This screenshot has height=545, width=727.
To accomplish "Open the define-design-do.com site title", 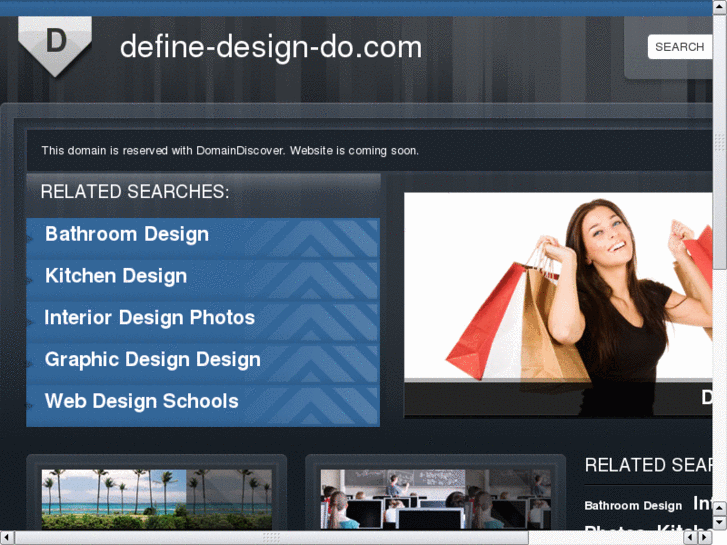I will tap(271, 47).
